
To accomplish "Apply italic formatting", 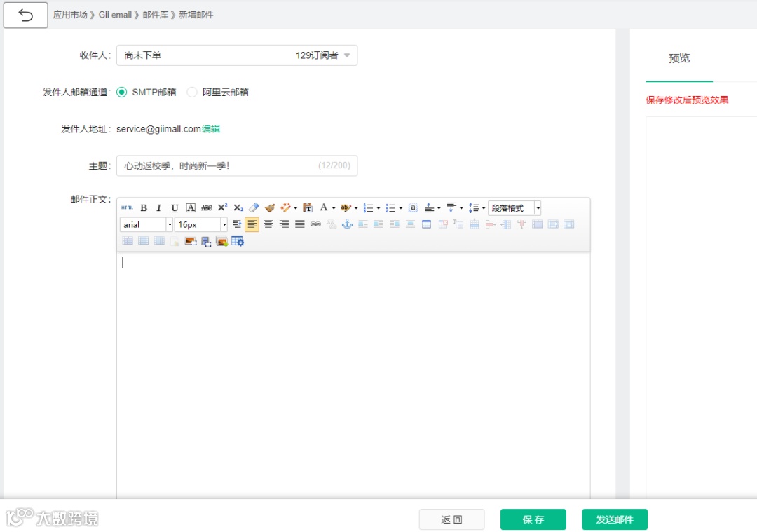I will click(x=158, y=207).
